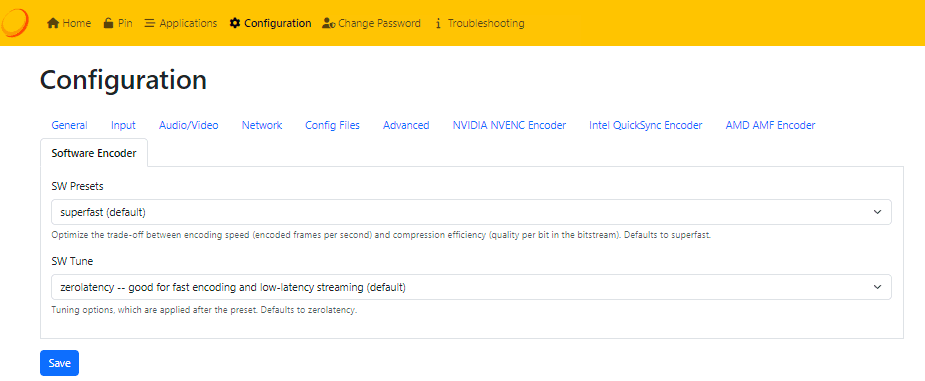Open the SW Presets dropdown
This screenshot has height=381, width=925.
click(471, 212)
